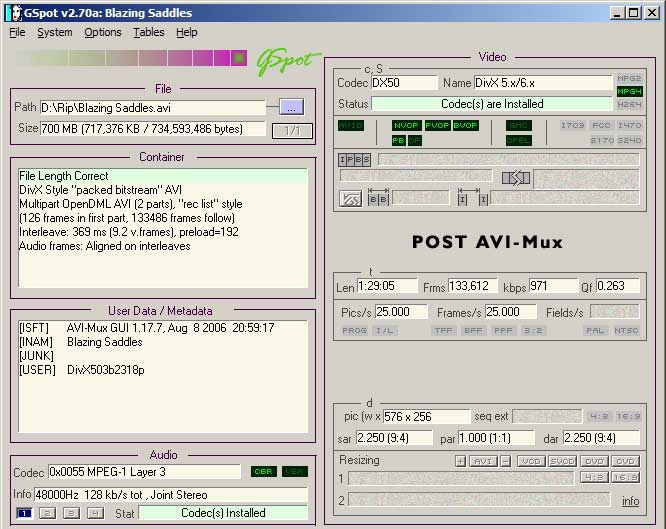Click the H264 indicator

[629, 105]
